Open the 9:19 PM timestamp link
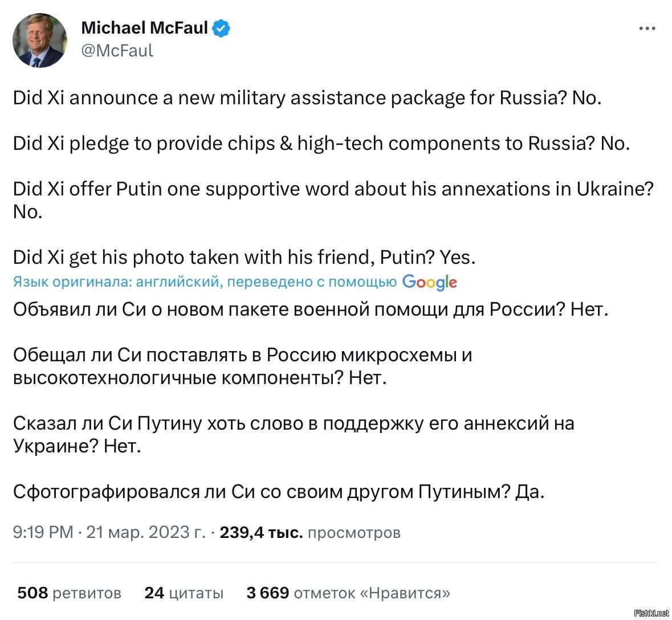This screenshot has width=672, height=620. [43, 532]
